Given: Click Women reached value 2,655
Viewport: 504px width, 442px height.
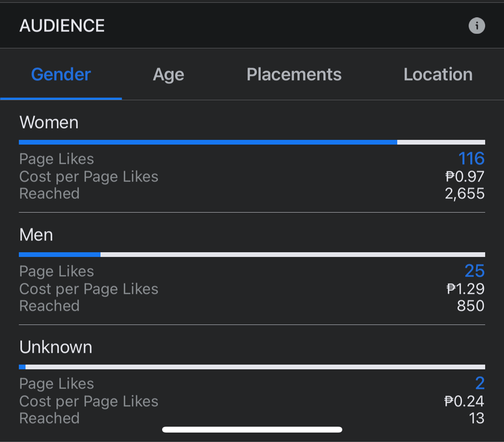Looking at the screenshot, I should [x=465, y=194].
